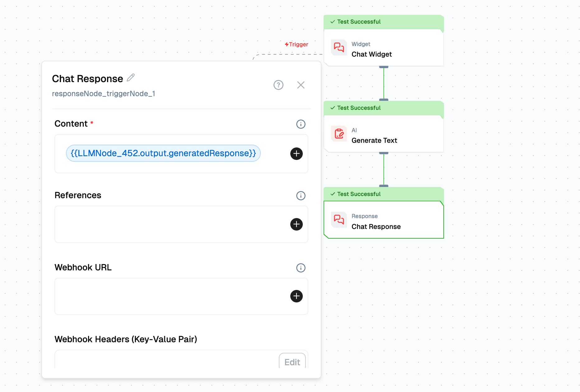The height and width of the screenshot is (392, 580).
Task: Add a variable to the Webhook URL field
Action: tap(296, 296)
